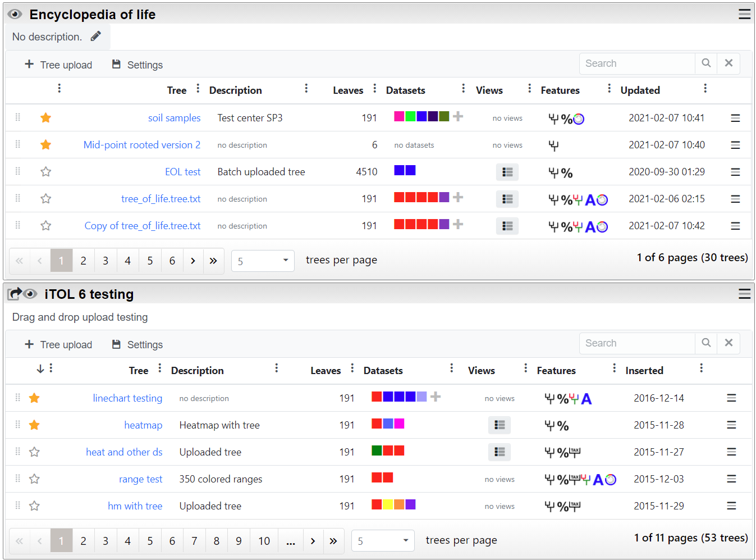
Task: Clear search with X in iTOL 6 testing
Action: tap(728, 343)
